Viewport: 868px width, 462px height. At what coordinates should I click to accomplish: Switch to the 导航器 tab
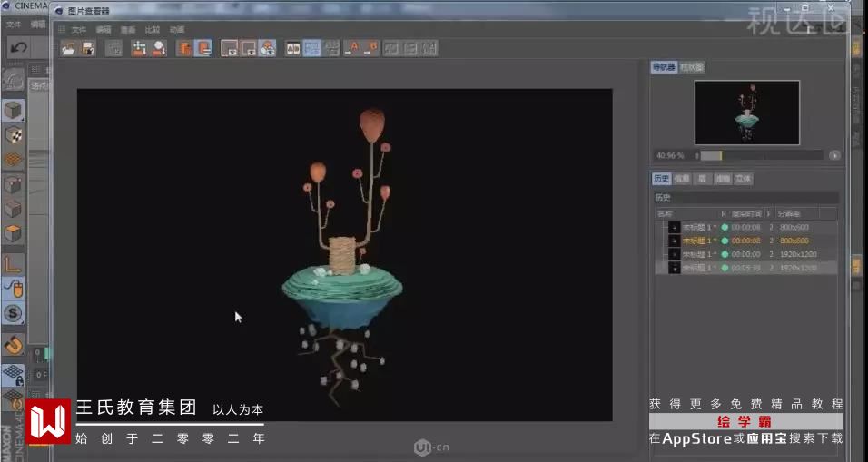tap(664, 67)
